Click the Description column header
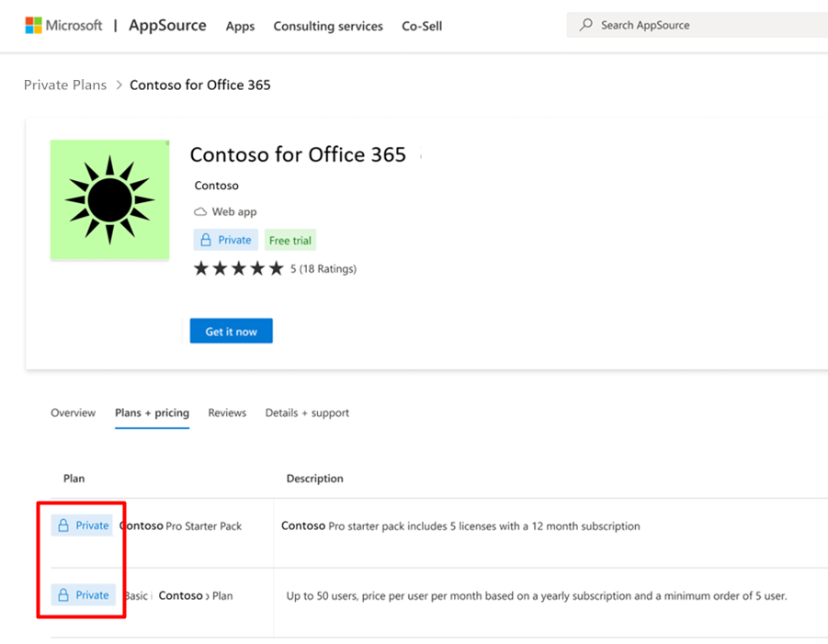 pos(314,479)
